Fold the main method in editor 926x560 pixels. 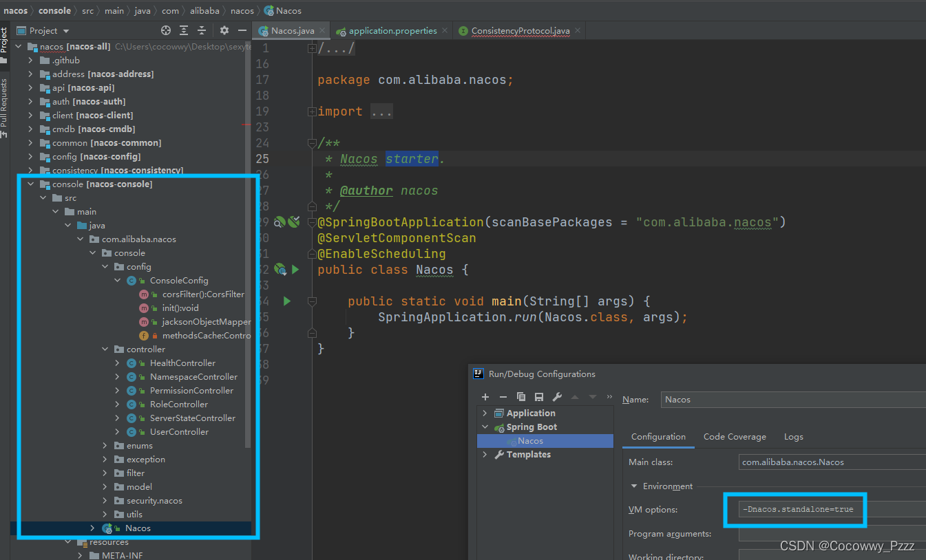point(312,301)
